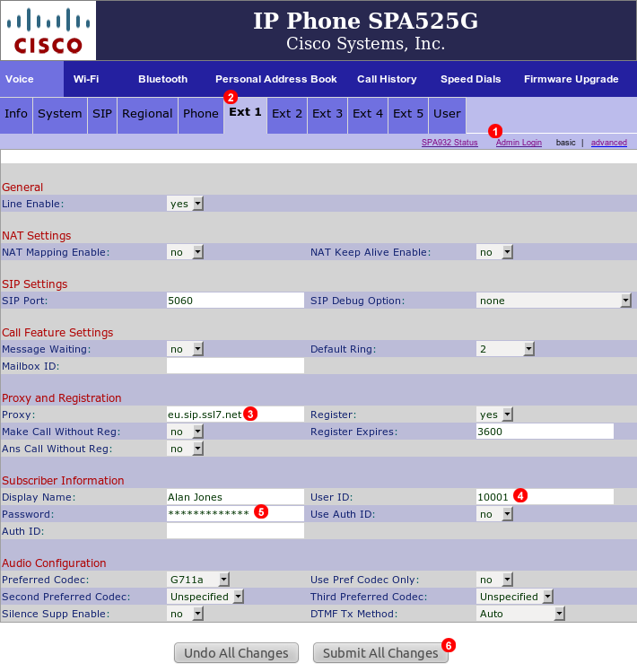The image size is (637, 672).
Task: Click the Admin Login link
Action: [519, 143]
